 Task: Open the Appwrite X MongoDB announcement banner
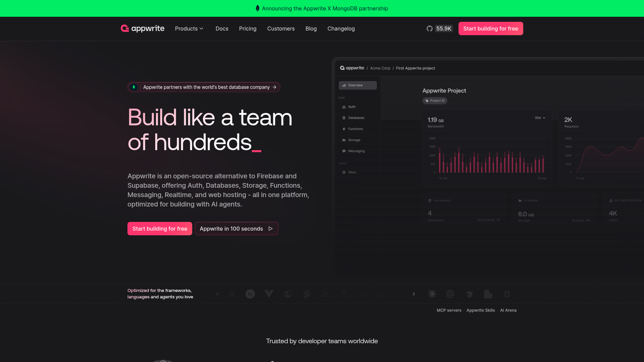tap(322, 8)
